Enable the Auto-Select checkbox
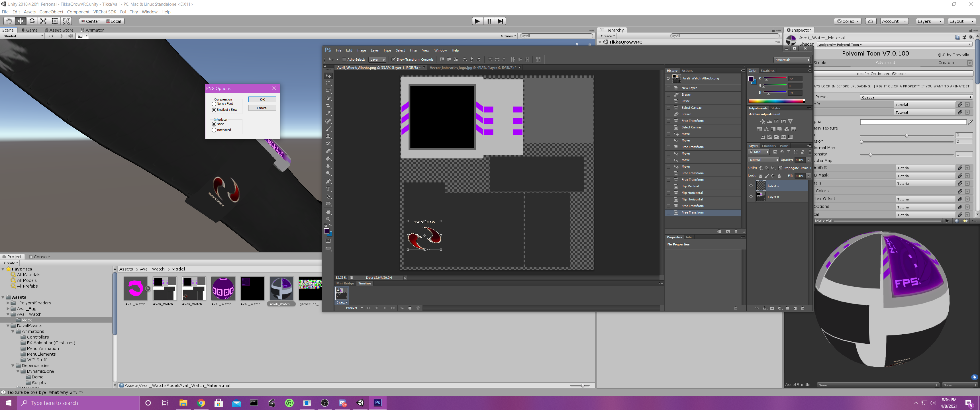This screenshot has height=410, width=980. (x=344, y=59)
